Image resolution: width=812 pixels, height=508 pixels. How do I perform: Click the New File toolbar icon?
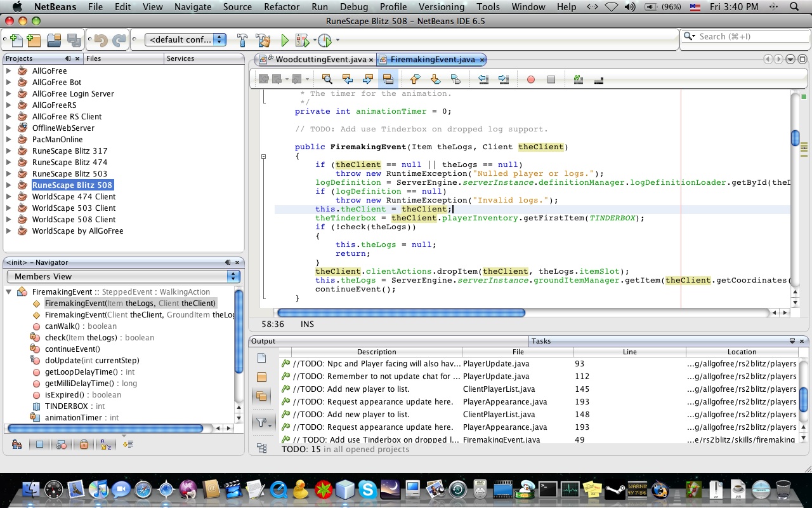[15, 41]
